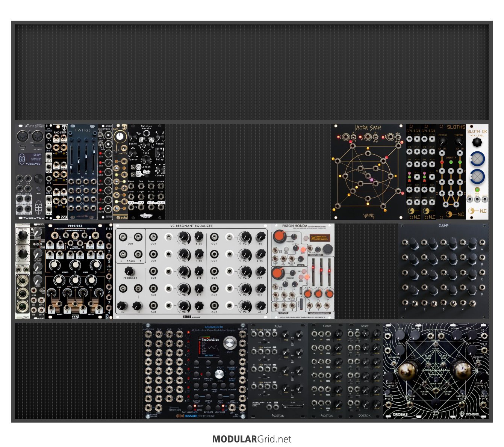Click the µTune MIDI OUT socket
Viewport: 504px width, 447px height.
[x=38, y=136]
